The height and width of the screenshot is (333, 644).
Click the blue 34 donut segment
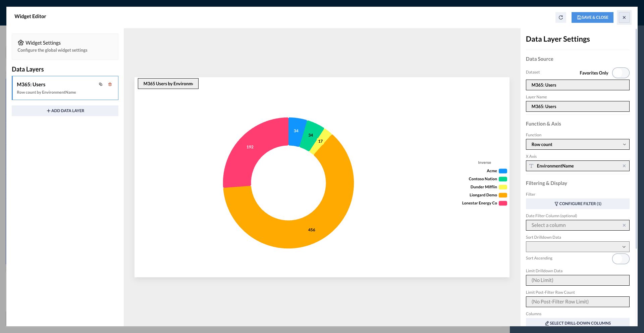click(296, 131)
